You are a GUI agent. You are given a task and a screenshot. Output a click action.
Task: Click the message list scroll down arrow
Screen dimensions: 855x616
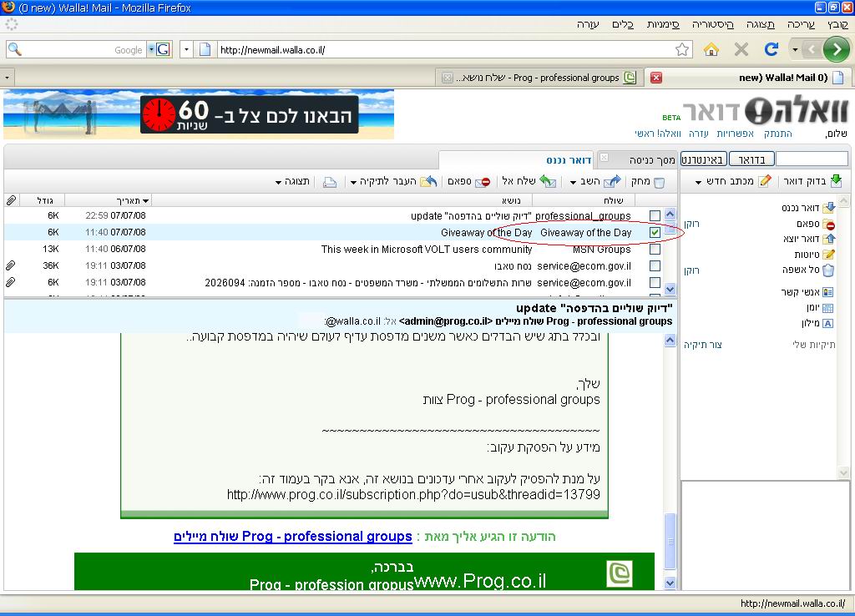pos(670,289)
